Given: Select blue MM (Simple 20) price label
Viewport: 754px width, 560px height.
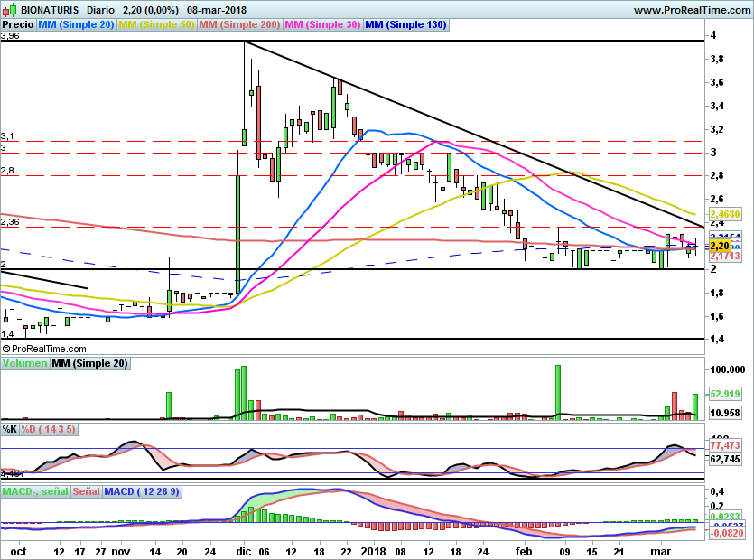Looking at the screenshot, I should tap(76, 24).
